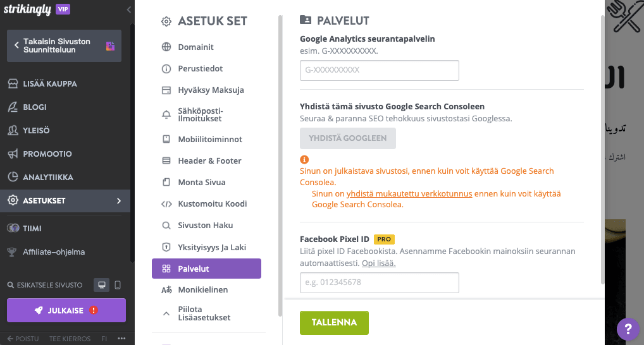Open the purple help question mark bubble
Image resolution: width=644 pixels, height=345 pixels.
(x=628, y=329)
